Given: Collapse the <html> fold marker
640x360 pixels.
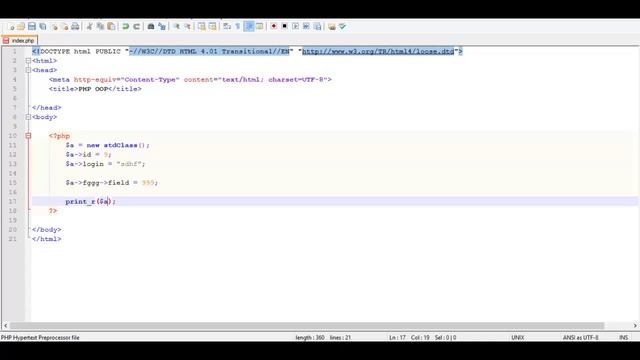Looking at the screenshot, I should [x=28, y=61].
